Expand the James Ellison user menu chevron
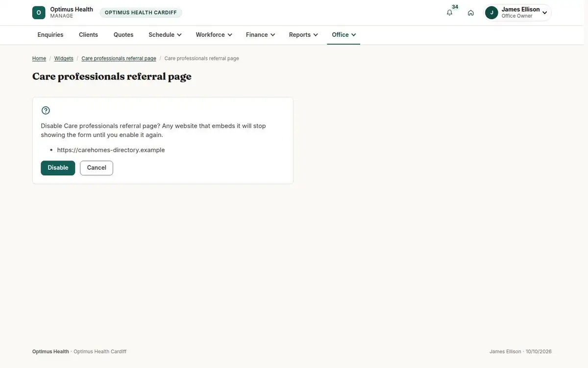 544,13
